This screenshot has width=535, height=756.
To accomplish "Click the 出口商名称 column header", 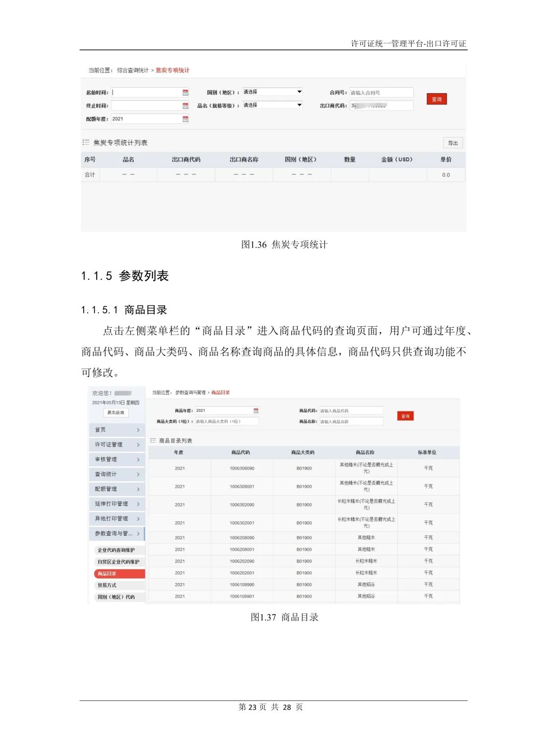I will click(x=244, y=159).
